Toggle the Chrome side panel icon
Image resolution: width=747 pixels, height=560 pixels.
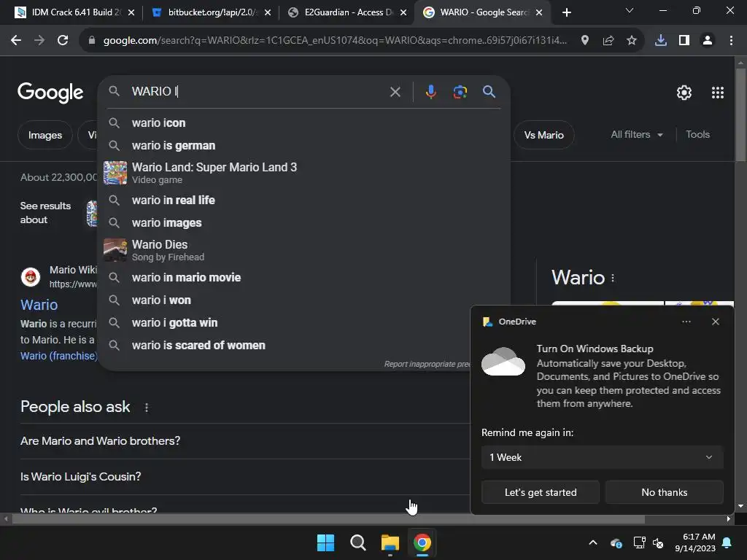[x=684, y=41]
